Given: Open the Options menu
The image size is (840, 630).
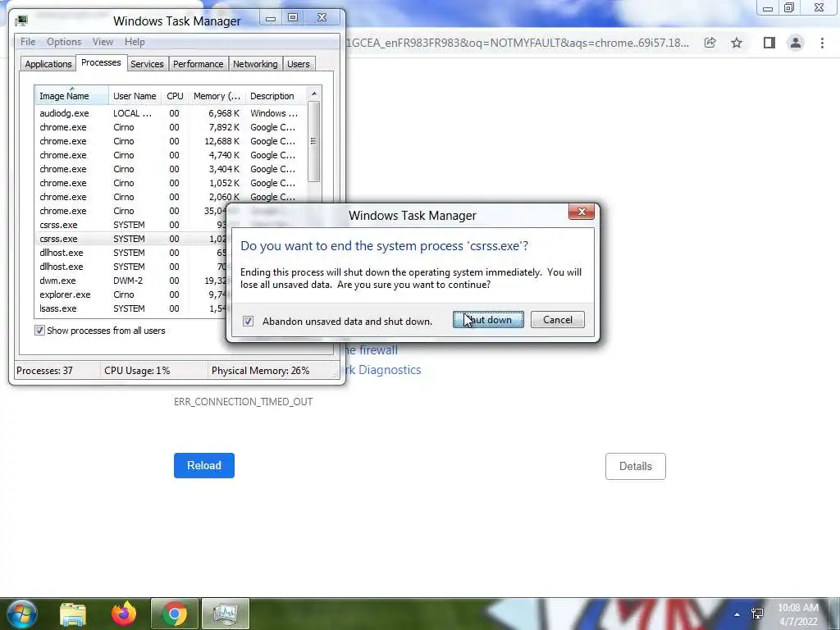Looking at the screenshot, I should coord(64,42).
